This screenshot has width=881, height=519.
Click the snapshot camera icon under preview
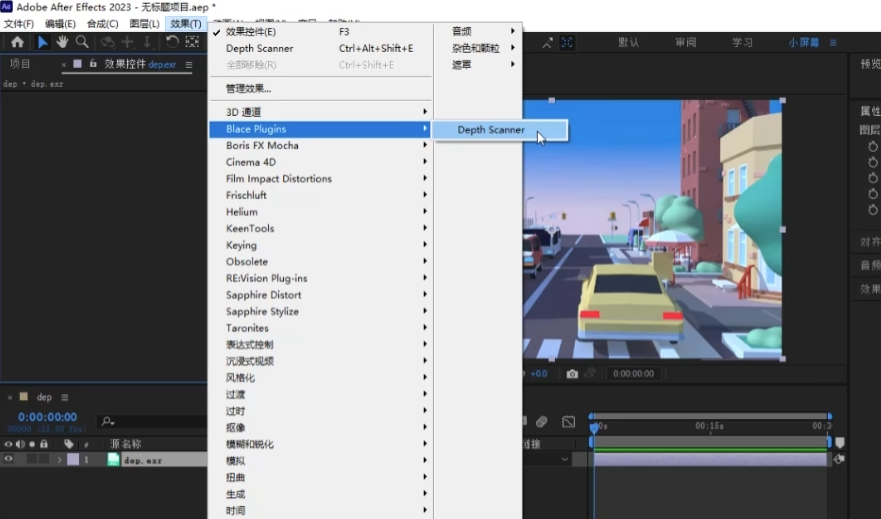tap(572, 374)
